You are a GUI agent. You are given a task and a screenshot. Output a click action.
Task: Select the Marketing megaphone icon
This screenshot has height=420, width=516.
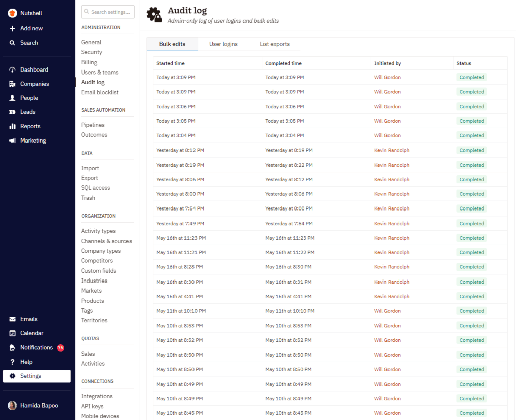point(11,140)
